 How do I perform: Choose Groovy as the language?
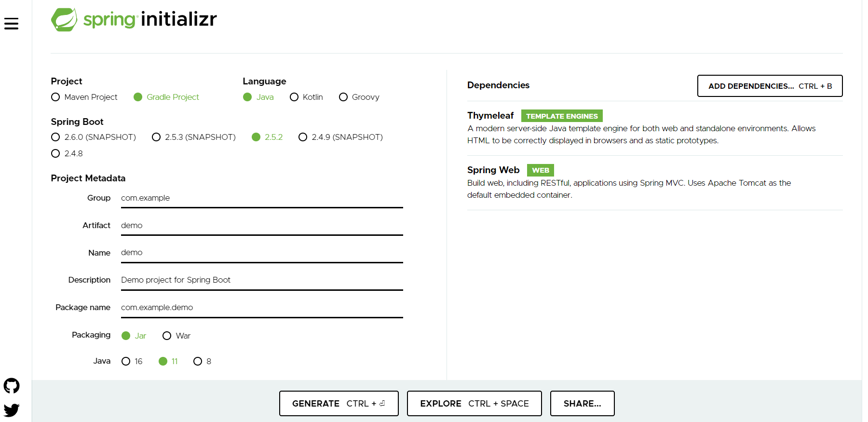(359, 97)
